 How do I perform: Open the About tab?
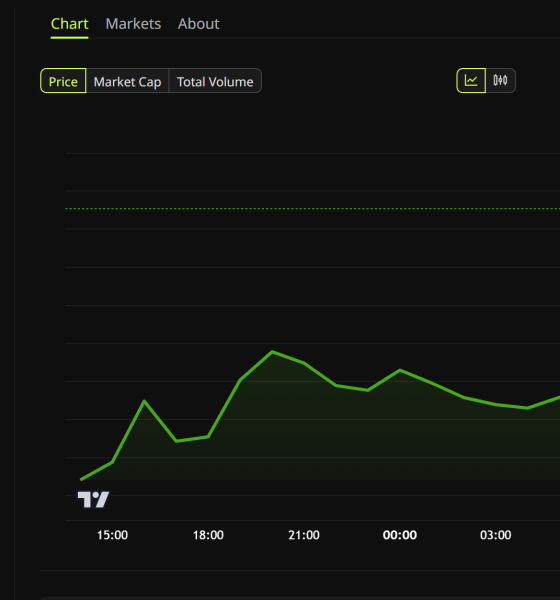click(x=199, y=24)
